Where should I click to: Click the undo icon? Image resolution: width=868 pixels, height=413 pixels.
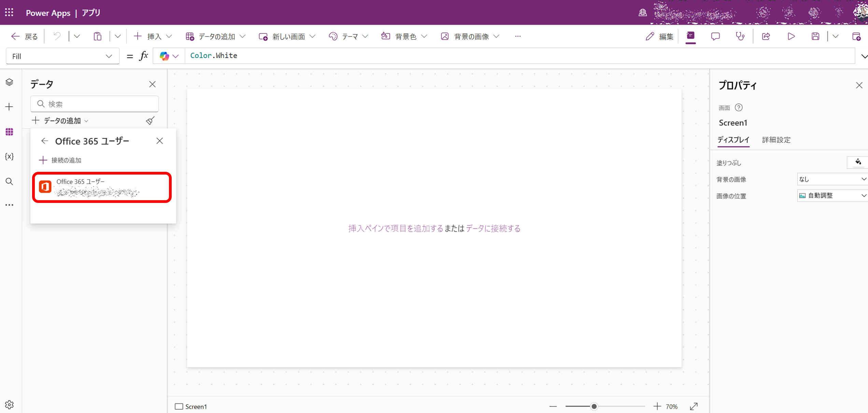pyautogui.click(x=57, y=36)
